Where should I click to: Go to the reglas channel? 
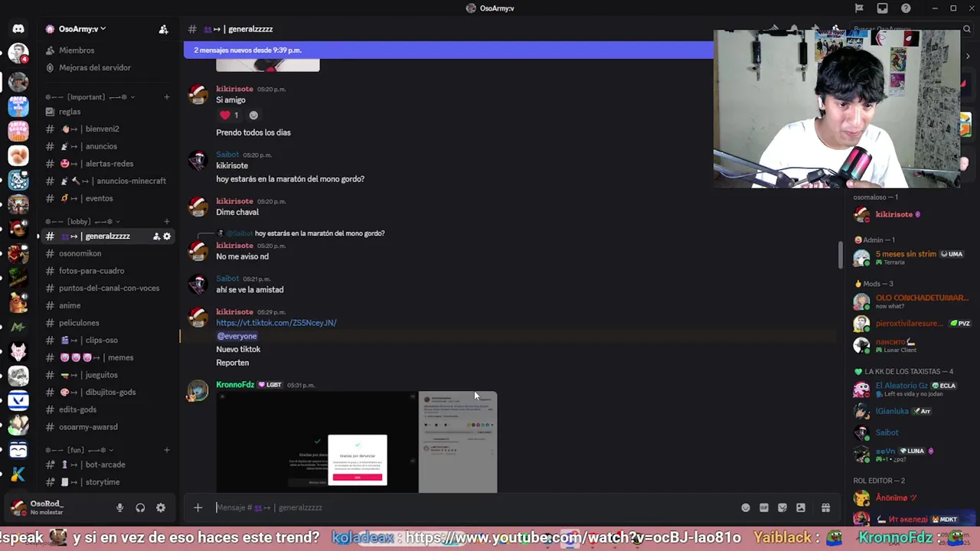107,112
